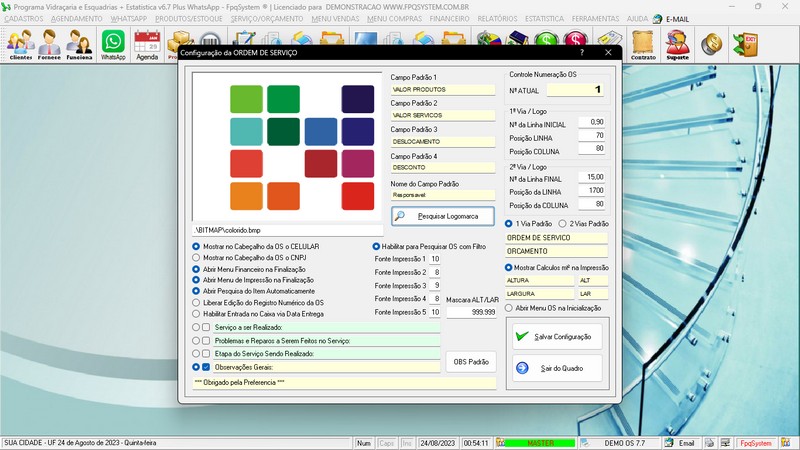Select Mostrar no Cabeçalho da OS o CNPJ
The height and width of the screenshot is (450, 800).
(196, 258)
